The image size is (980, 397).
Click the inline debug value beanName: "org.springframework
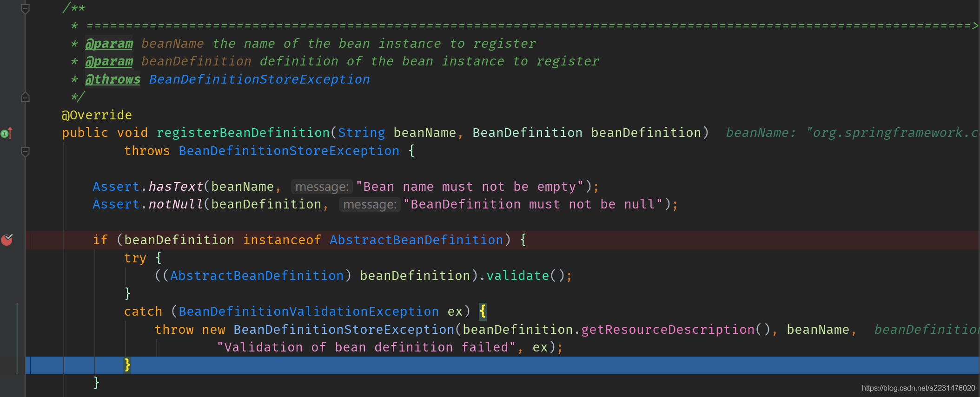click(852, 133)
